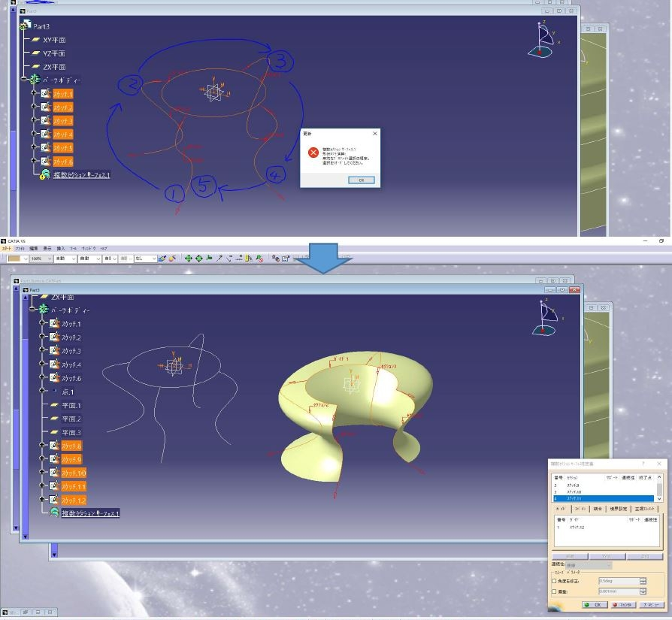The width and height of the screenshot is (672, 620).
Task: Expand the スケッチ.10 node in tree
Action: click(42, 472)
